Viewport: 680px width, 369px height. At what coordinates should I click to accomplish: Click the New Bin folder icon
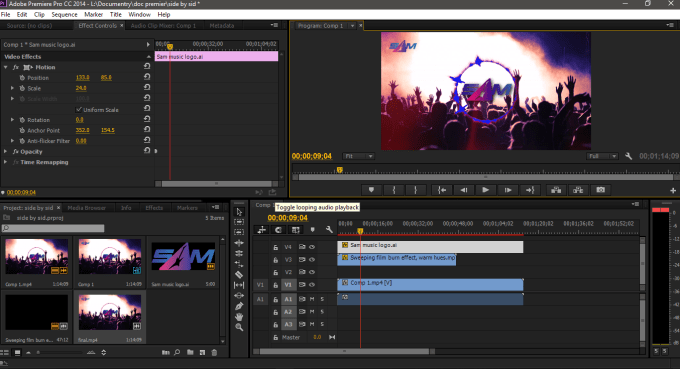tap(190, 353)
